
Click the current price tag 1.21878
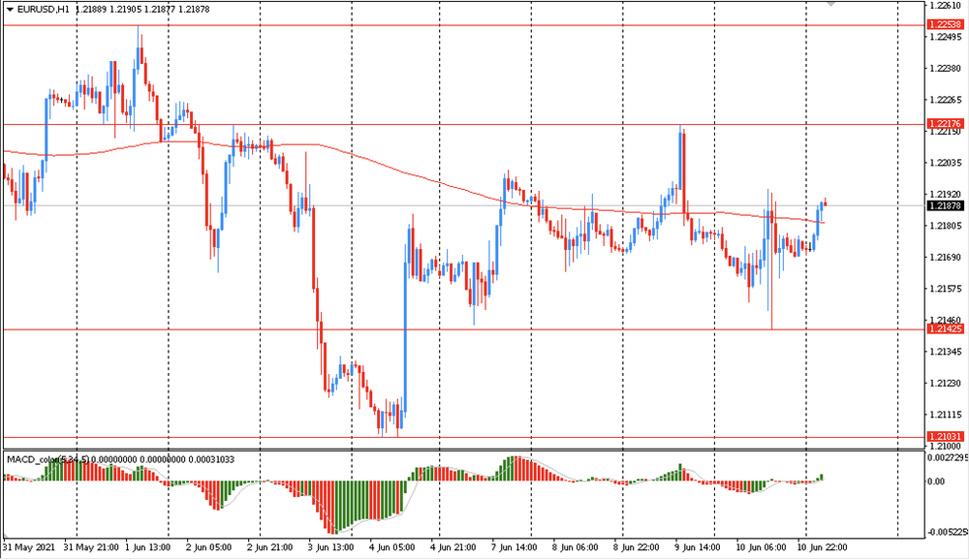point(946,205)
